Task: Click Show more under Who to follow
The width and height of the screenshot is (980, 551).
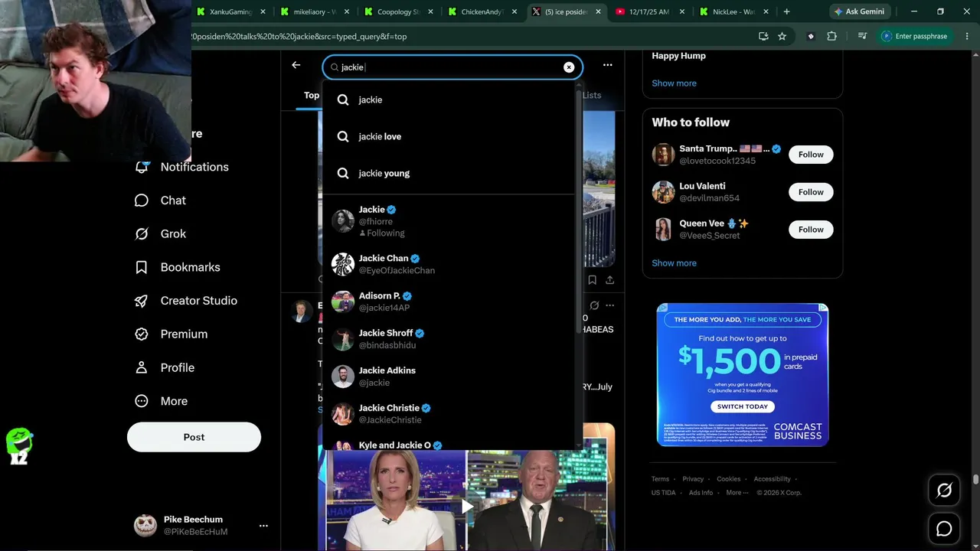Action: 674,263
